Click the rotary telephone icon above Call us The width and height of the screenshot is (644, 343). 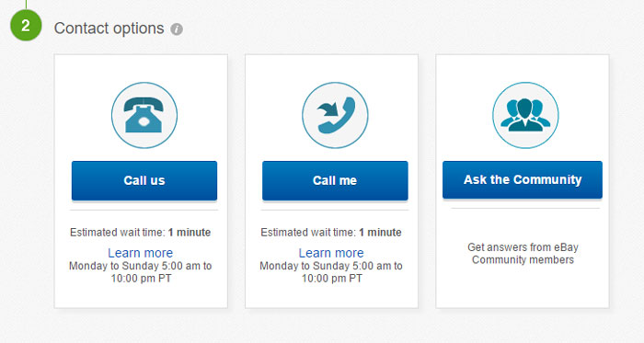coord(144,115)
